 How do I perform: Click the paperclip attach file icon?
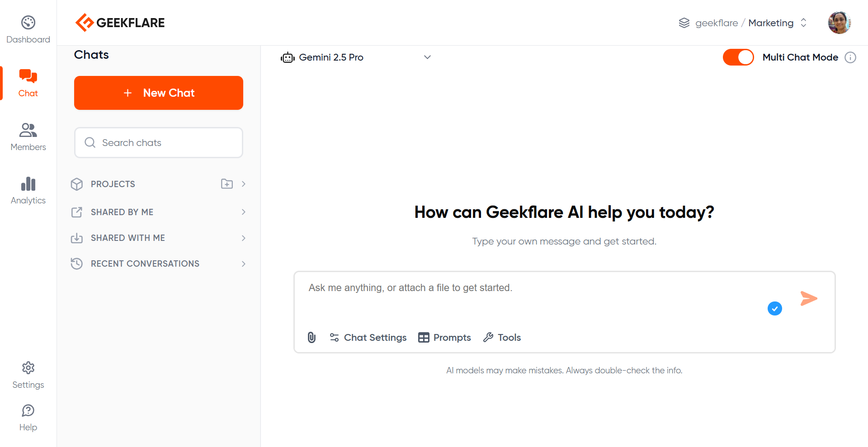(x=311, y=337)
